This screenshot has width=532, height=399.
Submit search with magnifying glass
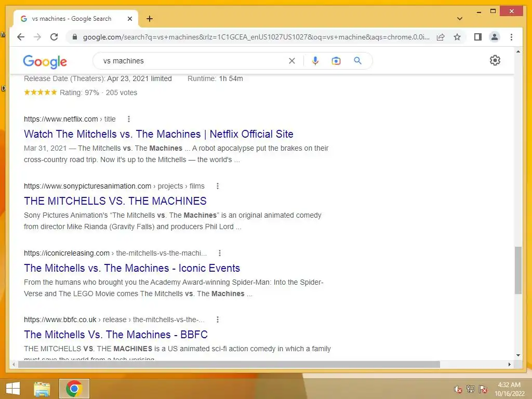tap(357, 61)
